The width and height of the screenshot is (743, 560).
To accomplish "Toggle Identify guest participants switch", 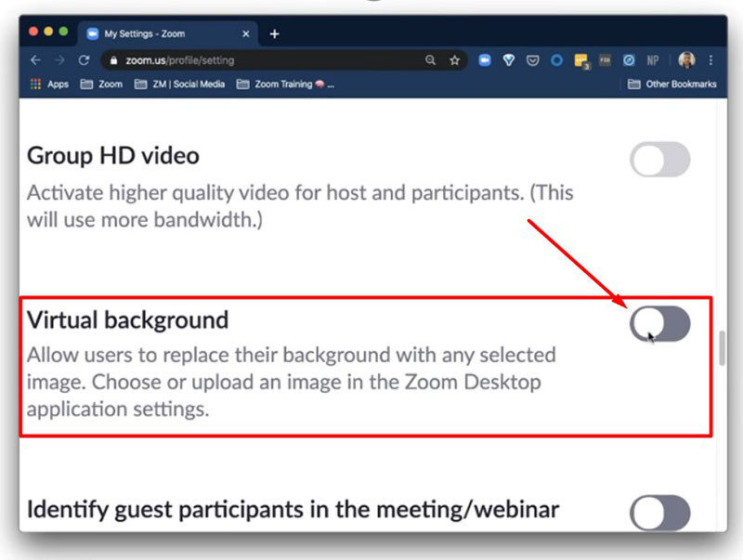I will 660,513.
